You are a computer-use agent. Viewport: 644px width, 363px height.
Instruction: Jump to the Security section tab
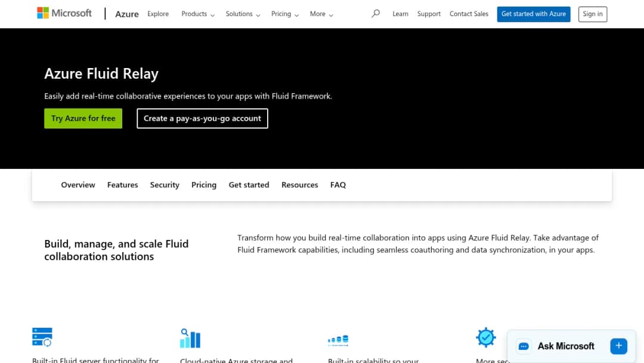pyautogui.click(x=165, y=185)
